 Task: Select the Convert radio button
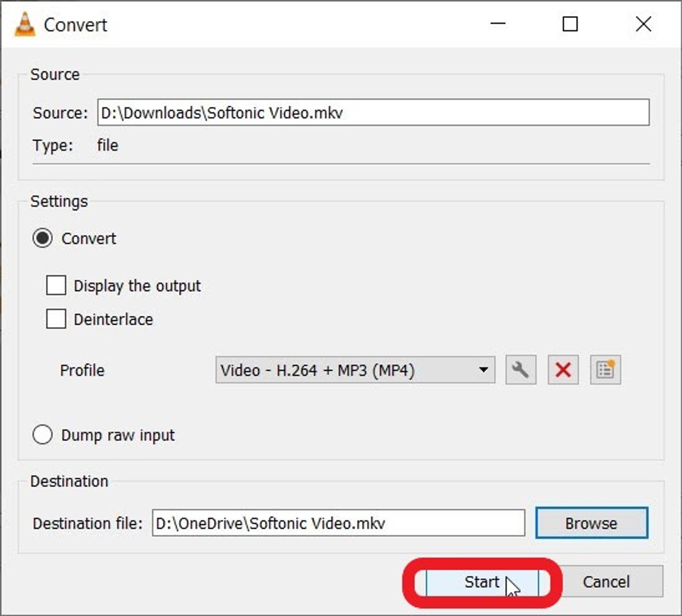click(42, 238)
